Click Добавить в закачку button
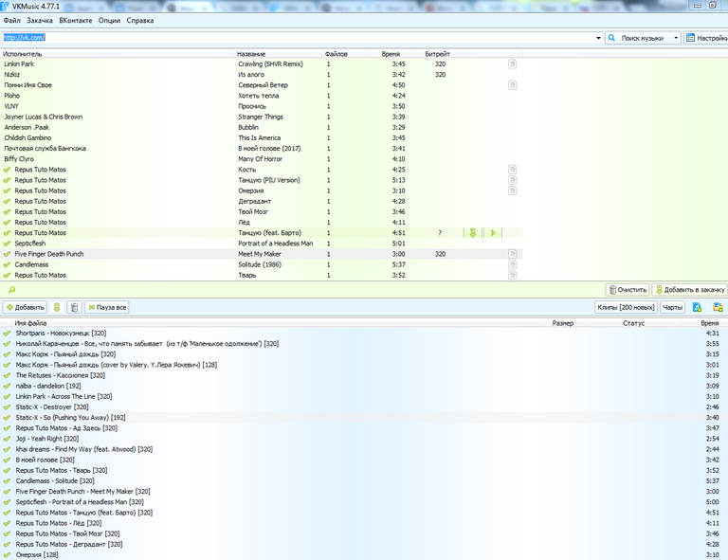728x560 pixels. point(689,290)
